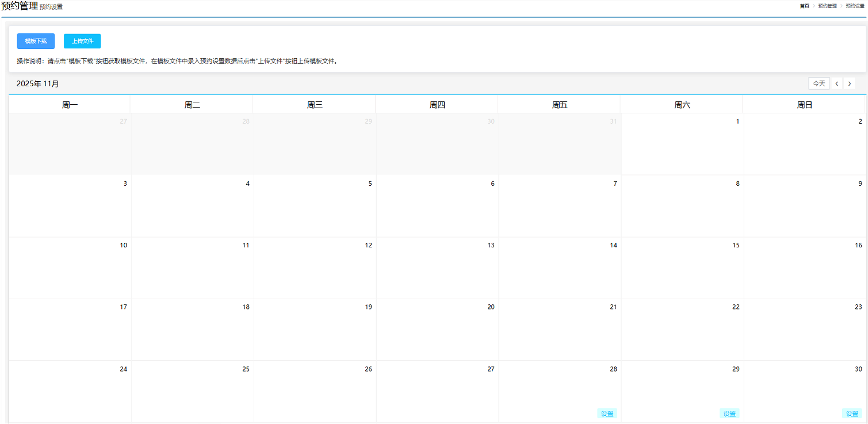Select day number 3 on the calendar

pos(125,184)
